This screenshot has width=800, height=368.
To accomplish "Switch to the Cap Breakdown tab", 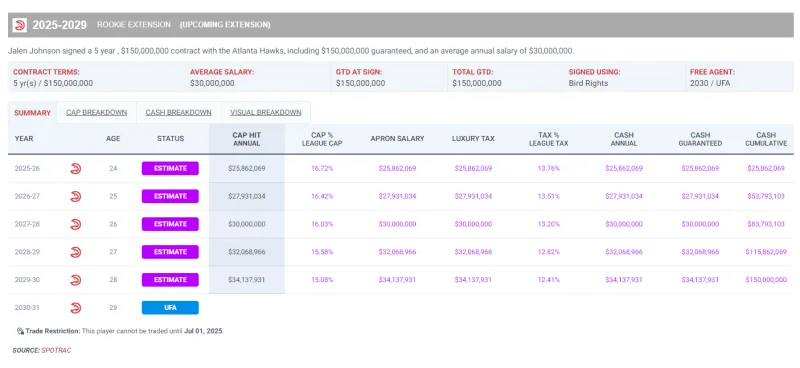I will coord(96,113).
